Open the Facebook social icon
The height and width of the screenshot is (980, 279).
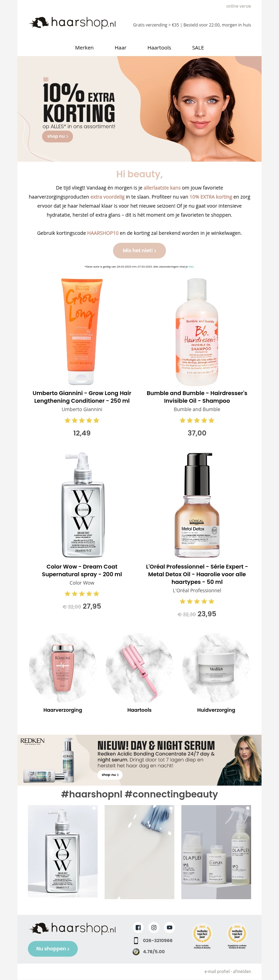click(x=138, y=927)
